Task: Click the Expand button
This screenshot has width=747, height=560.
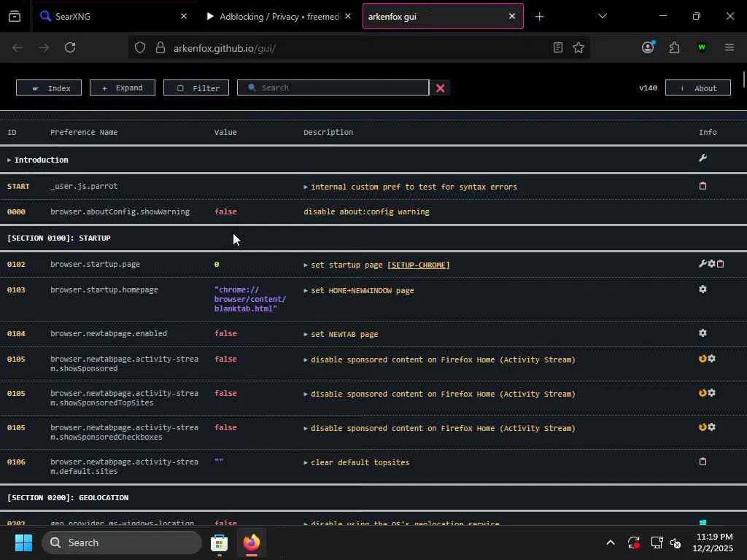Action: [123, 87]
